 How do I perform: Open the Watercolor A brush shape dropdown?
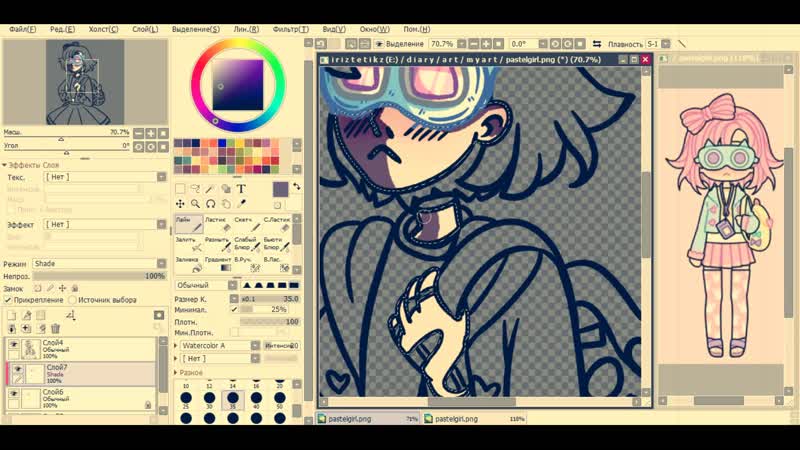255,345
